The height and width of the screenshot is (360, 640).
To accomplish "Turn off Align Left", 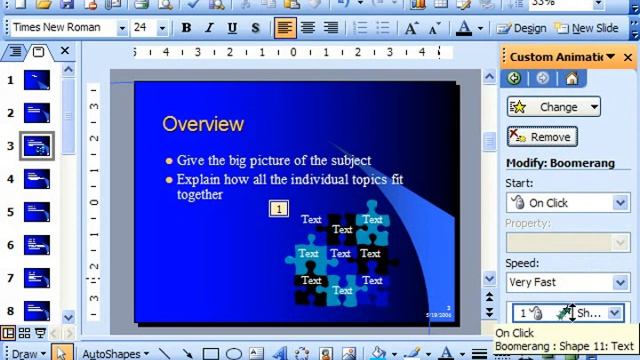I will tap(285, 28).
